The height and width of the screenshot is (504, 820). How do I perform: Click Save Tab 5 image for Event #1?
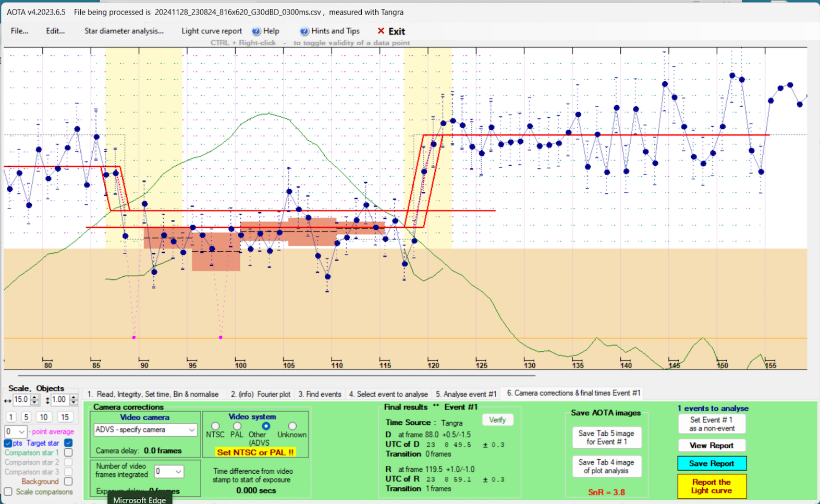606,438
